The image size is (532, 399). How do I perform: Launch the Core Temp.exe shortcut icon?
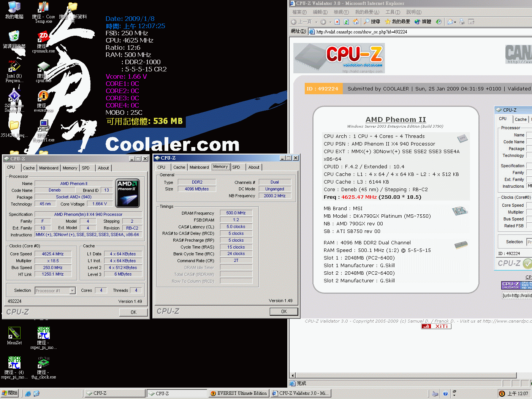point(43,12)
